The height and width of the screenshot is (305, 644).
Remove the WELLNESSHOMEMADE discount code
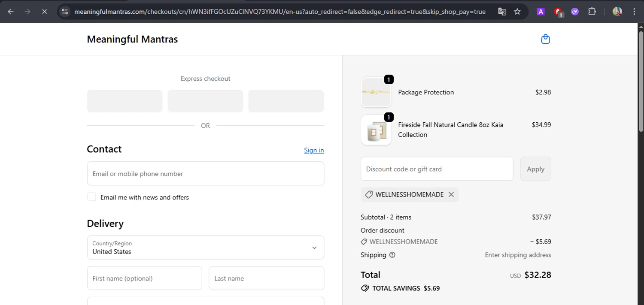click(451, 194)
